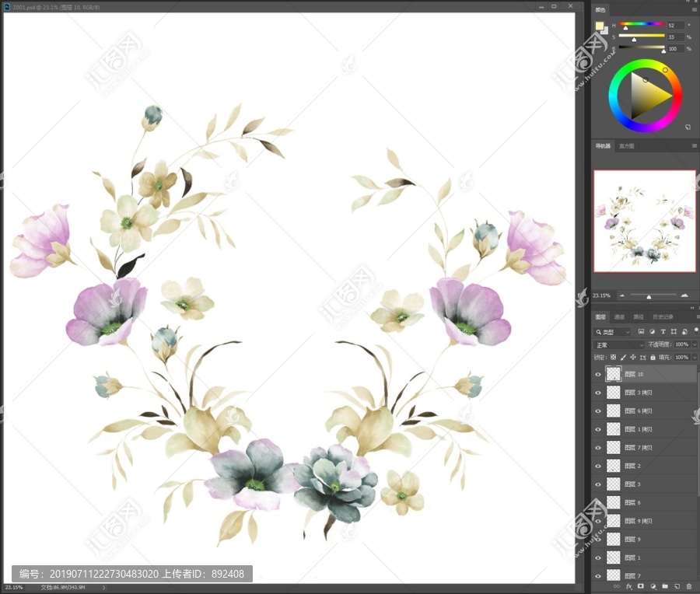
Task: Switch to the 路径 (Paths) tab
Action: 639,317
